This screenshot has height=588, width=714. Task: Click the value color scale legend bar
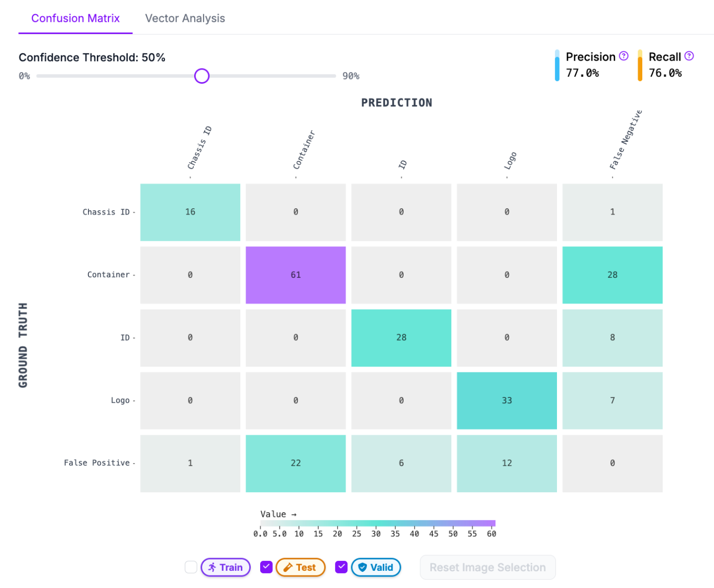[x=377, y=523]
